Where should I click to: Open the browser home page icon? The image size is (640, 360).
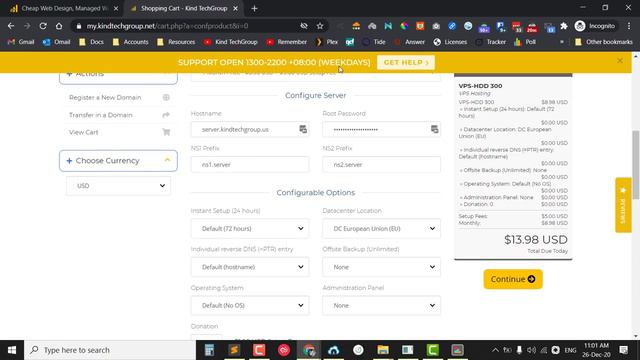tap(59, 26)
